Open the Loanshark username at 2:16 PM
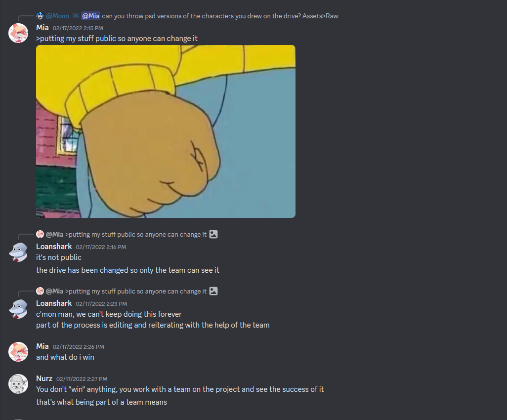The image size is (507, 420). point(54,247)
